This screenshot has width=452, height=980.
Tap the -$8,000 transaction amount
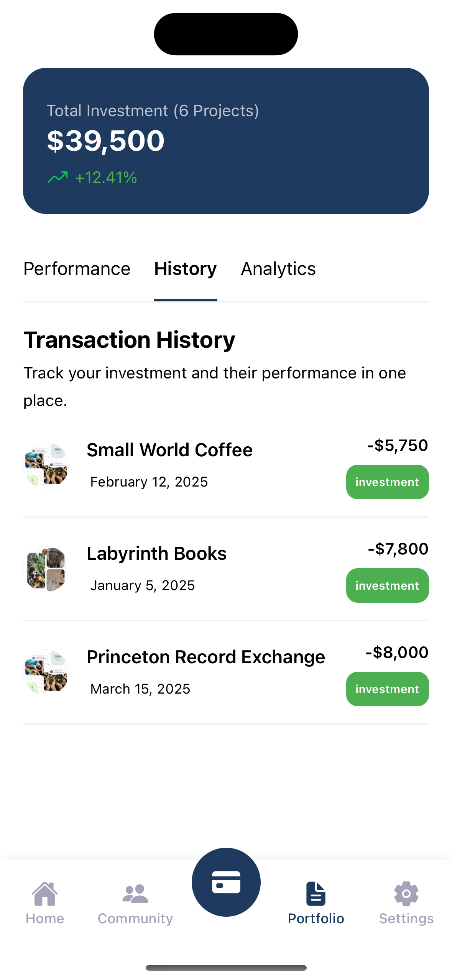click(397, 652)
